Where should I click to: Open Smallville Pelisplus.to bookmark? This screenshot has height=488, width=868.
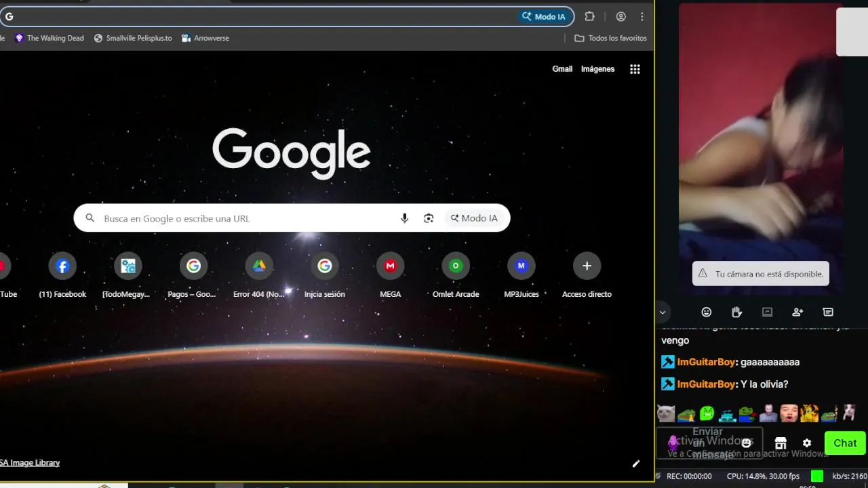133,38
